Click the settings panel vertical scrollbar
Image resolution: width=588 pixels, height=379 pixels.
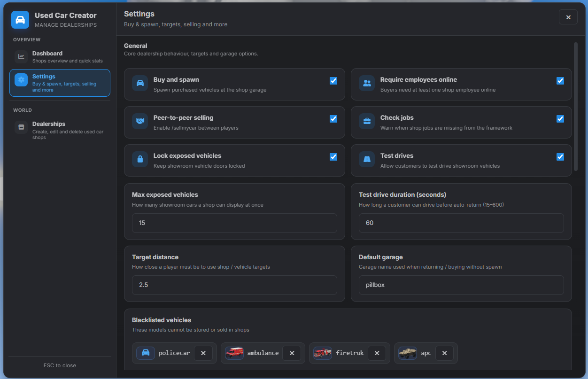tap(576, 107)
